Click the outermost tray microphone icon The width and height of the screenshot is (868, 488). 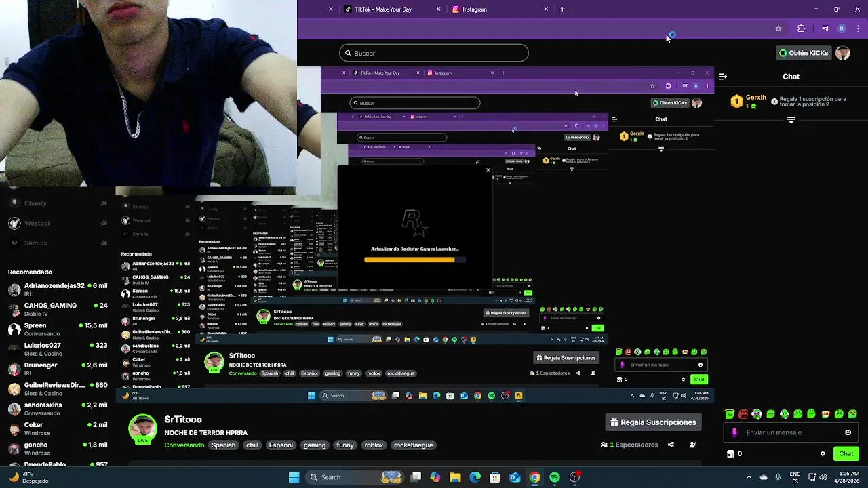point(778,477)
